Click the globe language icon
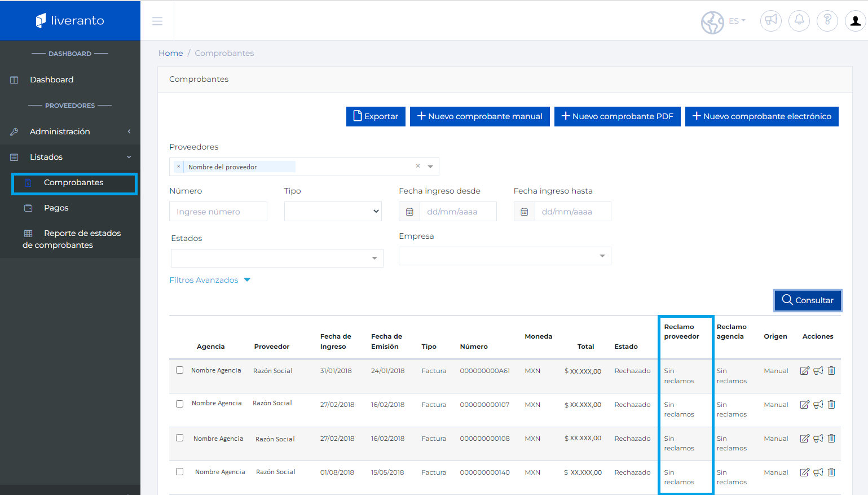The width and height of the screenshot is (868, 495). click(x=712, y=23)
